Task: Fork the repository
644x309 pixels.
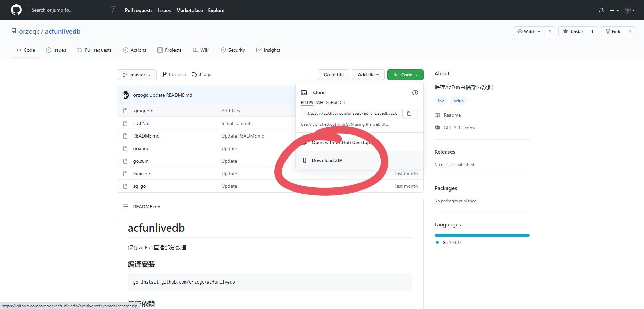Action: 613,31
